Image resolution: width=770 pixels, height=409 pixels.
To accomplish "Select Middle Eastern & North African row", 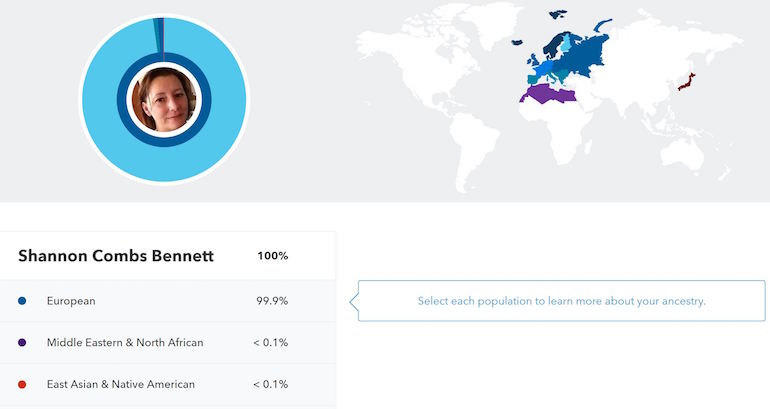I will click(x=168, y=343).
